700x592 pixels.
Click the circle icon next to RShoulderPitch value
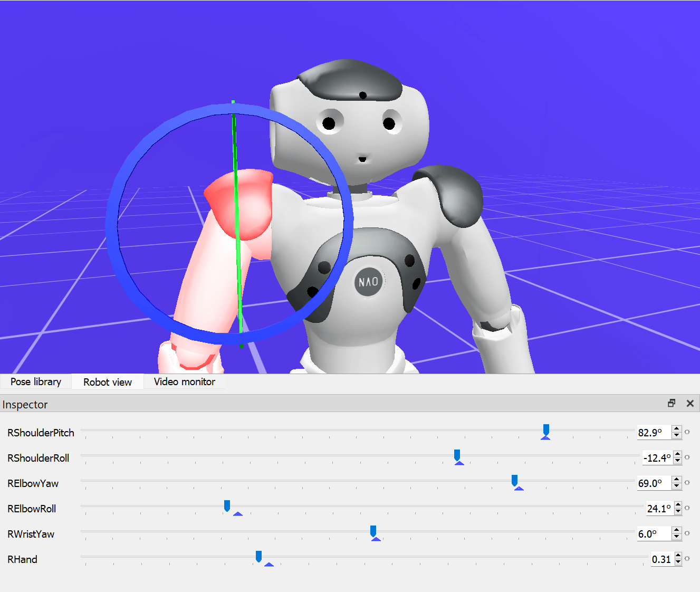click(687, 432)
